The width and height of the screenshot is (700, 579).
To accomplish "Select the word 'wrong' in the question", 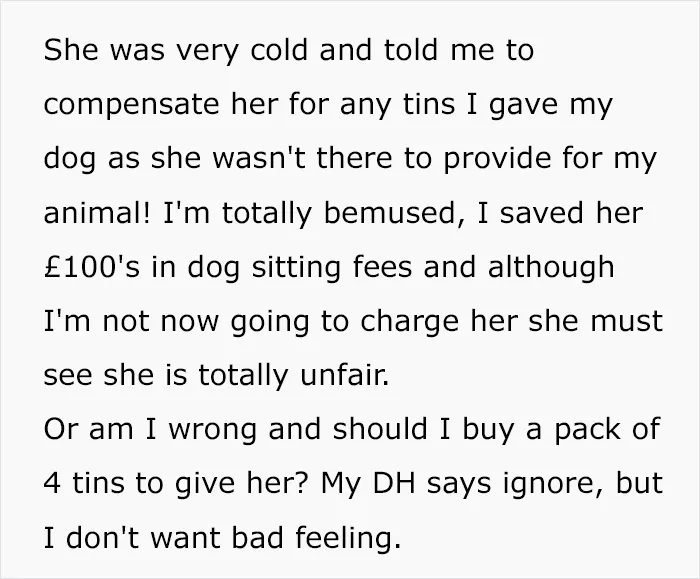I will pyautogui.click(x=213, y=431).
